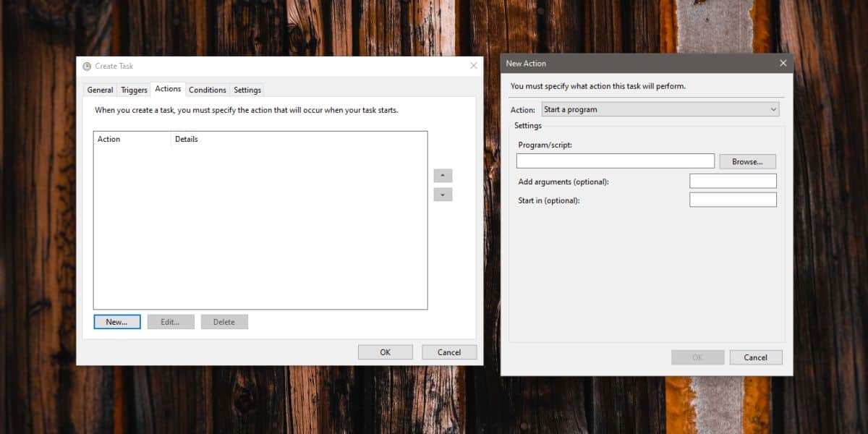Focus the Add arguments (optional) field

(x=733, y=181)
